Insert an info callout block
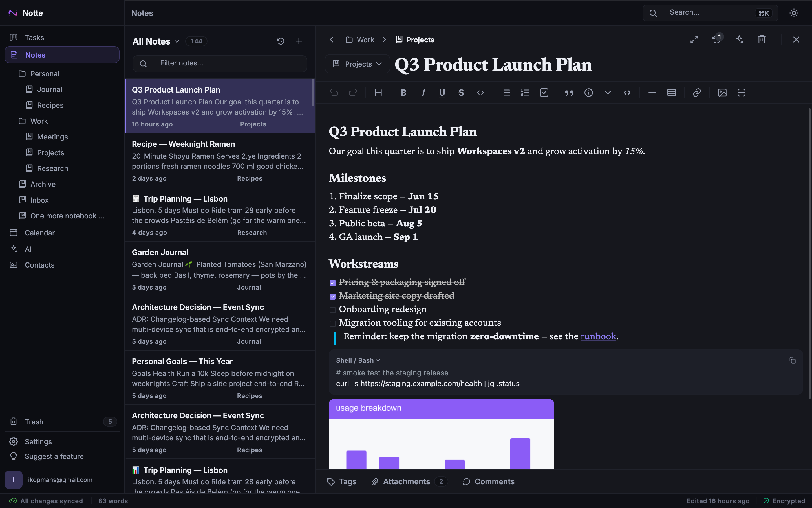This screenshot has width=812, height=508. pyautogui.click(x=588, y=92)
